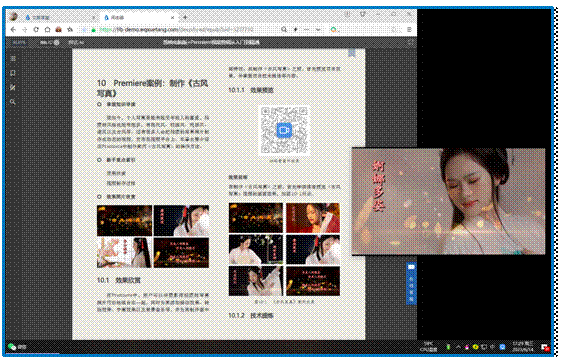Click the chapter title '10 Premiere案例'
This screenshot has height=363, width=564.
click(153, 88)
